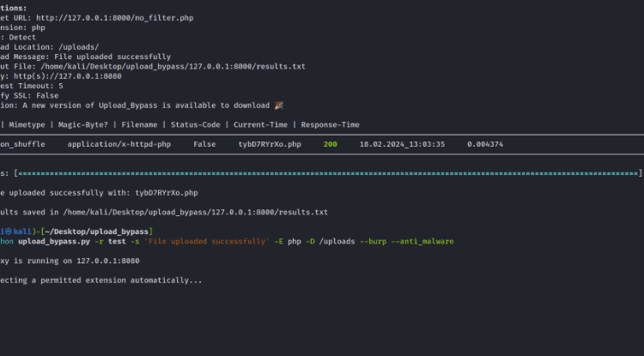The height and width of the screenshot is (356, 644).
Task: Click the 'SSL: False' line
Action: (x=29, y=96)
